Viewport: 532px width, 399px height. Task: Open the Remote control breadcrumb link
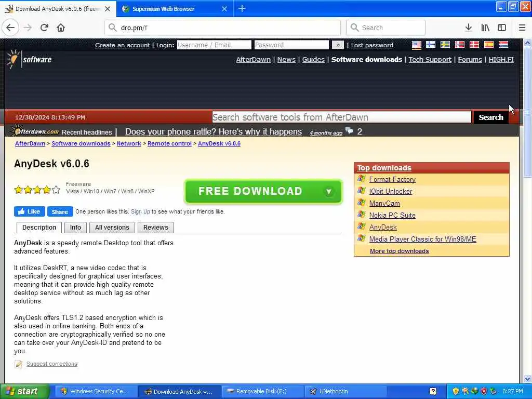170,143
